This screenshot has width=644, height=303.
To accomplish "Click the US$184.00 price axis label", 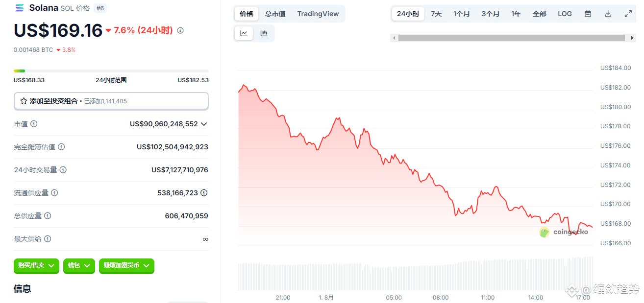I will [616, 68].
